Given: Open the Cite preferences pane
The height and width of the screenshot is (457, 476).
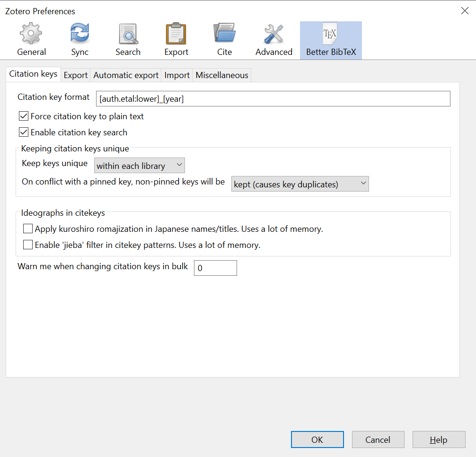Looking at the screenshot, I should (x=224, y=40).
